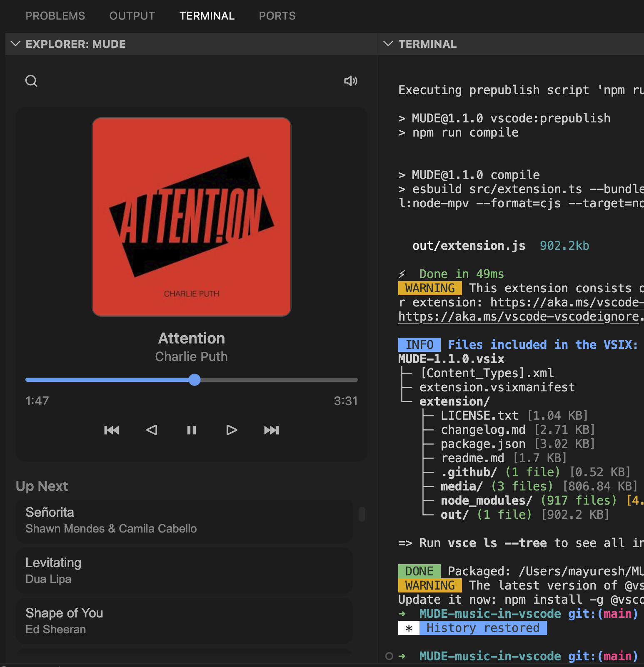Play Señorita from Up Next
This screenshot has height=667, width=644.
[x=184, y=520]
